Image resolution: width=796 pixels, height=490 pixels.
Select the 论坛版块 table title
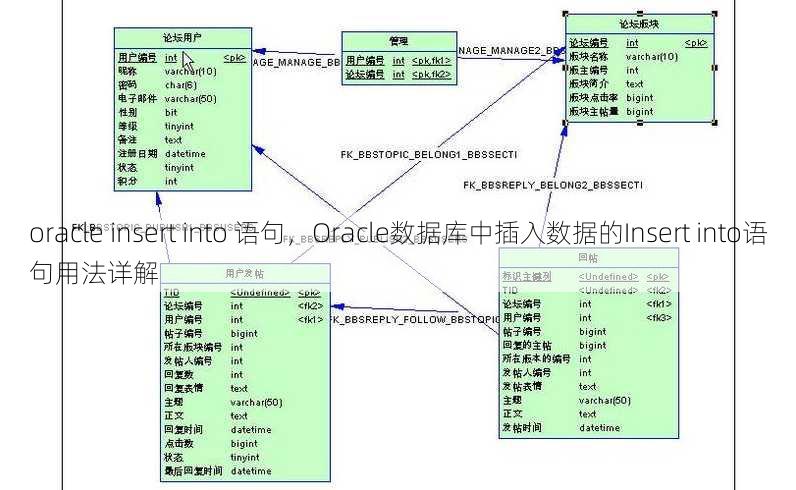(x=639, y=24)
